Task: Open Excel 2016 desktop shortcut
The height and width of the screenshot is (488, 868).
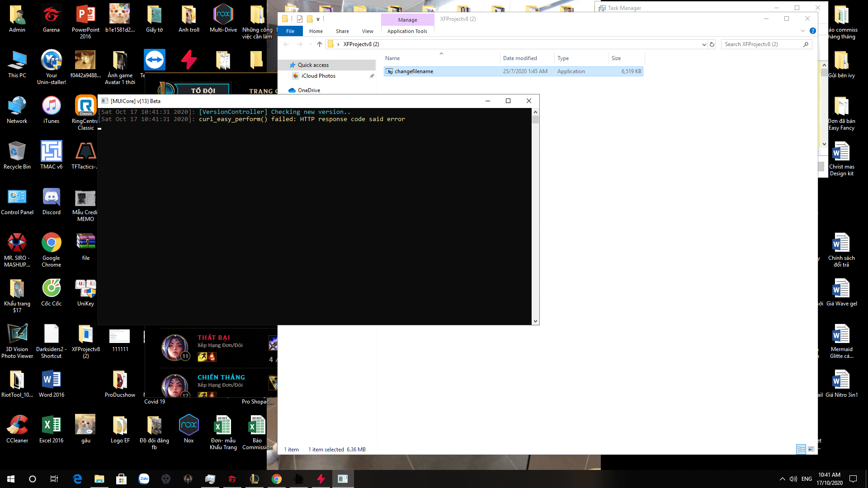Action: [52, 429]
